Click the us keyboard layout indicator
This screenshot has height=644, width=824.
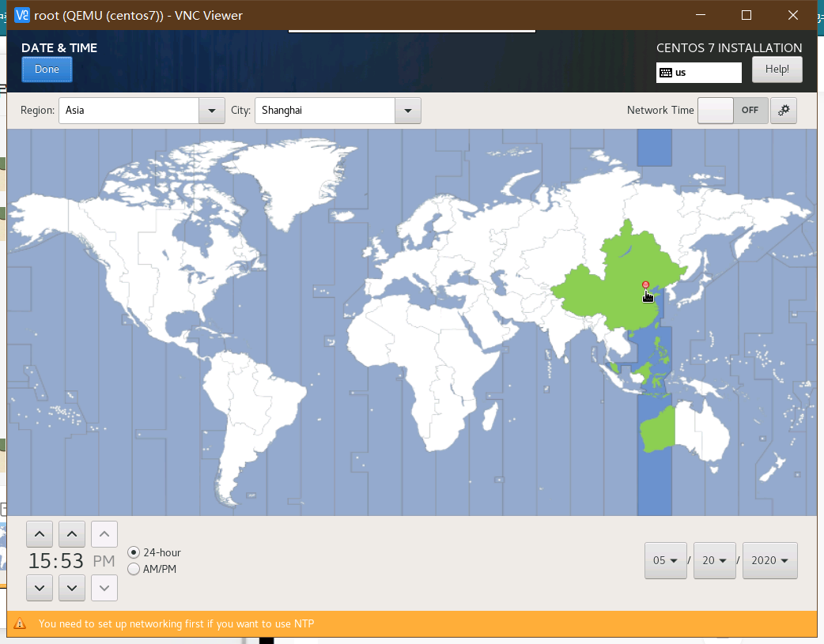pos(698,73)
